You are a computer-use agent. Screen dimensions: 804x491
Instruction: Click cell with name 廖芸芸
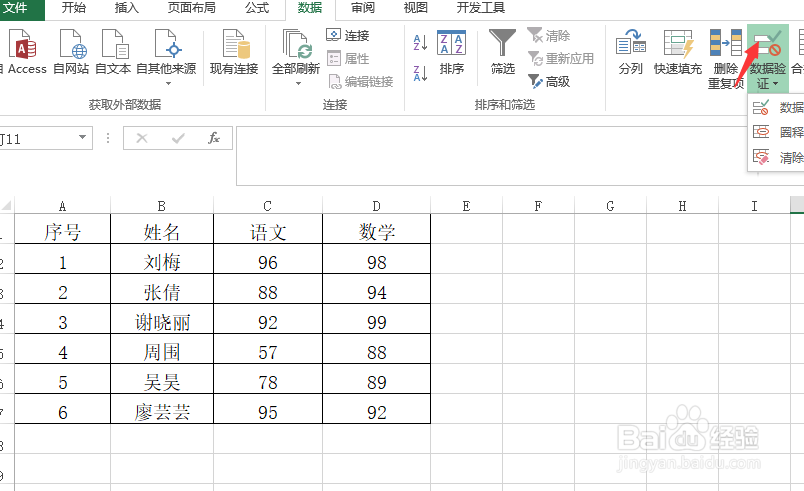pyautogui.click(x=162, y=409)
